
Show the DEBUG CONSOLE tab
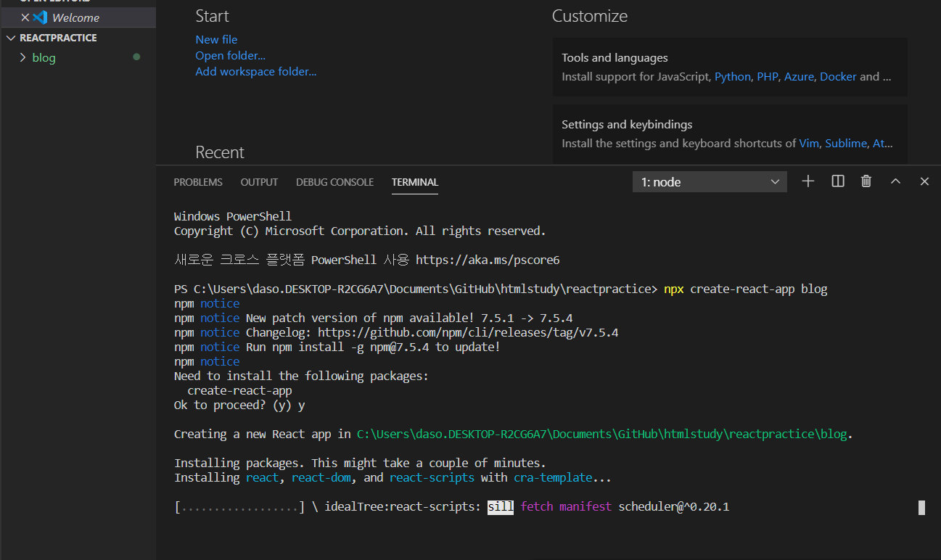tap(334, 182)
